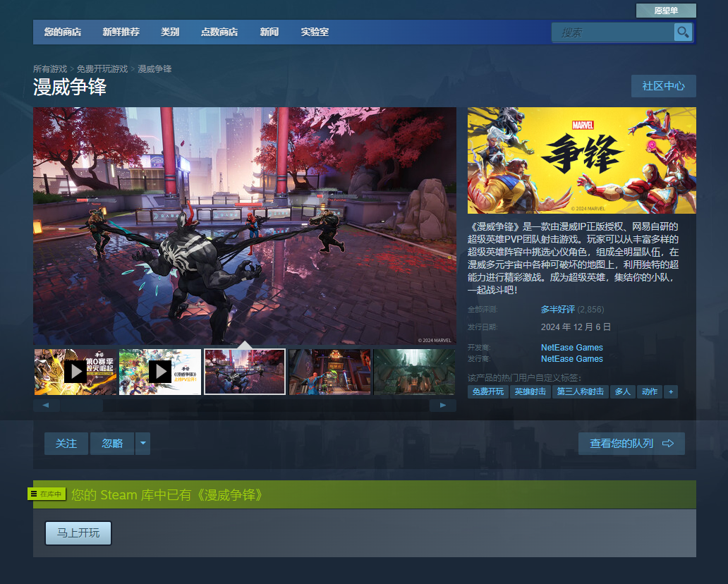Open the 新鲜推荐 menu
Image resolution: width=728 pixels, height=584 pixels.
(x=121, y=32)
